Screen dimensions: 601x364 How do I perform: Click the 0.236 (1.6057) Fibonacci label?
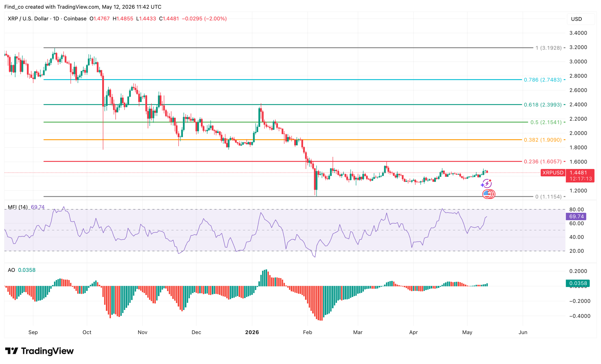point(543,161)
